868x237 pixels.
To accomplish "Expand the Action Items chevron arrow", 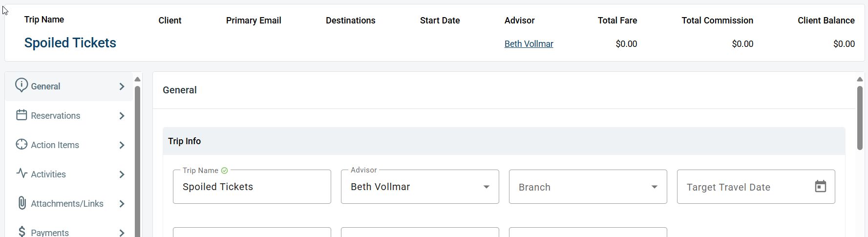I will [122, 145].
